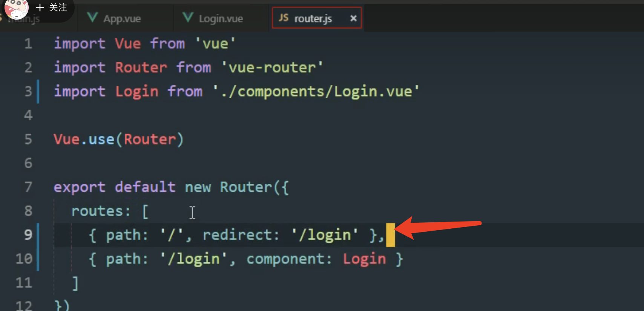
Task: Click the Login component value on line 10
Action: pyautogui.click(x=364, y=259)
